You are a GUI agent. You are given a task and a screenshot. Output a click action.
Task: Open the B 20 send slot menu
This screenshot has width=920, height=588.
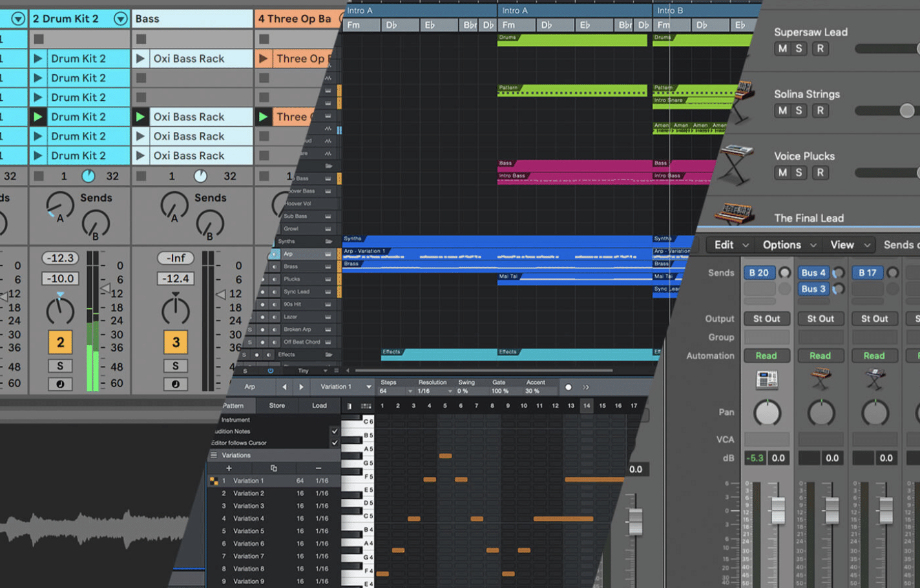click(759, 273)
